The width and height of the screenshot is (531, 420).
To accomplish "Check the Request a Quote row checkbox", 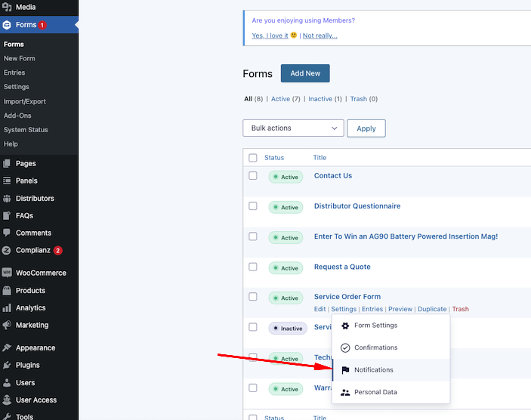I will click(x=253, y=267).
